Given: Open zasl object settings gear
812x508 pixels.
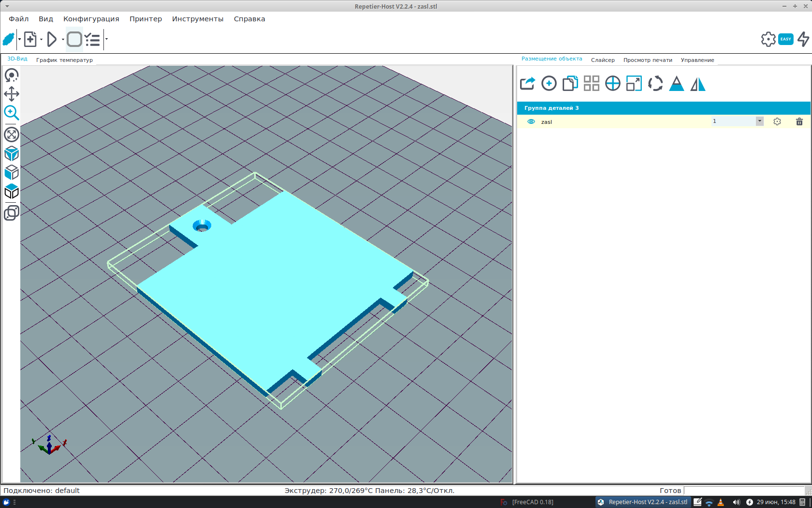Looking at the screenshot, I should [x=777, y=121].
